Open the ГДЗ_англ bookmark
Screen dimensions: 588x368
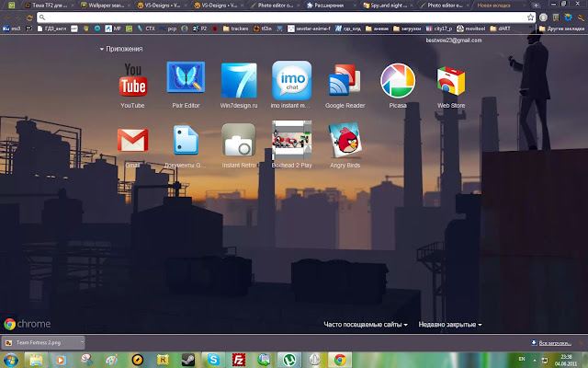51,29
